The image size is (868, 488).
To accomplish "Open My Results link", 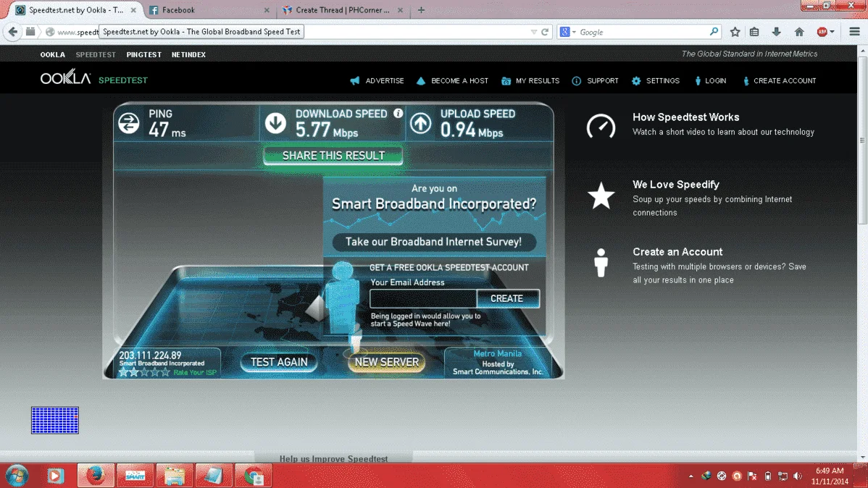I will coord(538,81).
